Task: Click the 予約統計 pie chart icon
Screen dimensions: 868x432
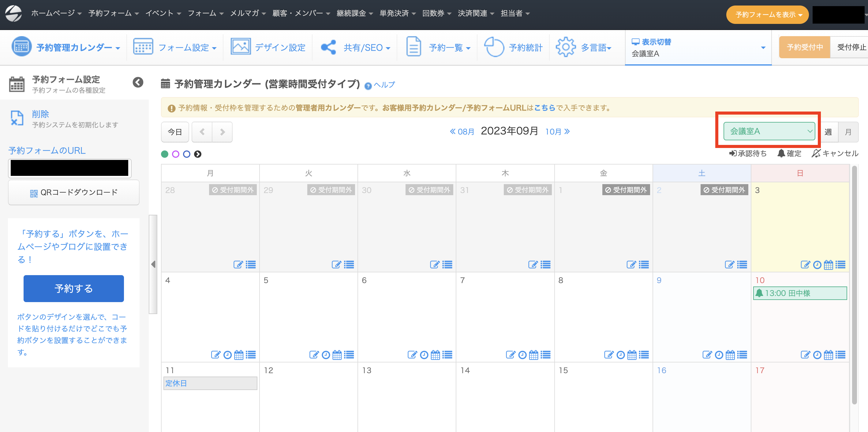Action: point(494,47)
